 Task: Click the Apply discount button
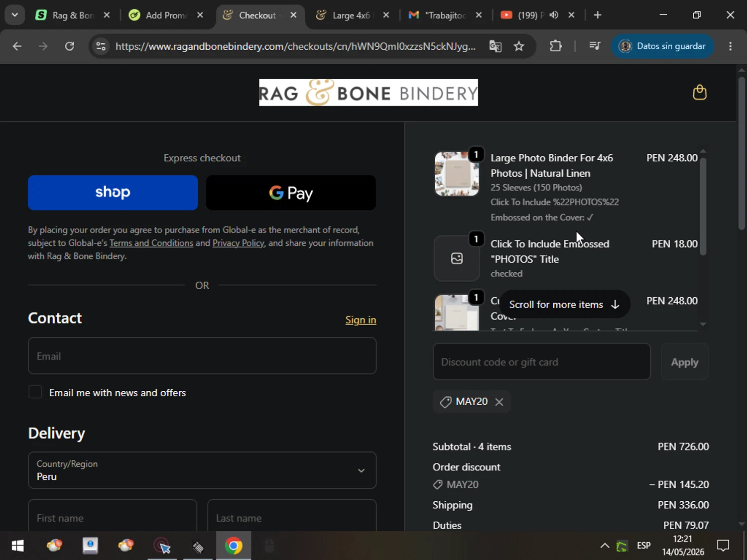click(x=685, y=362)
